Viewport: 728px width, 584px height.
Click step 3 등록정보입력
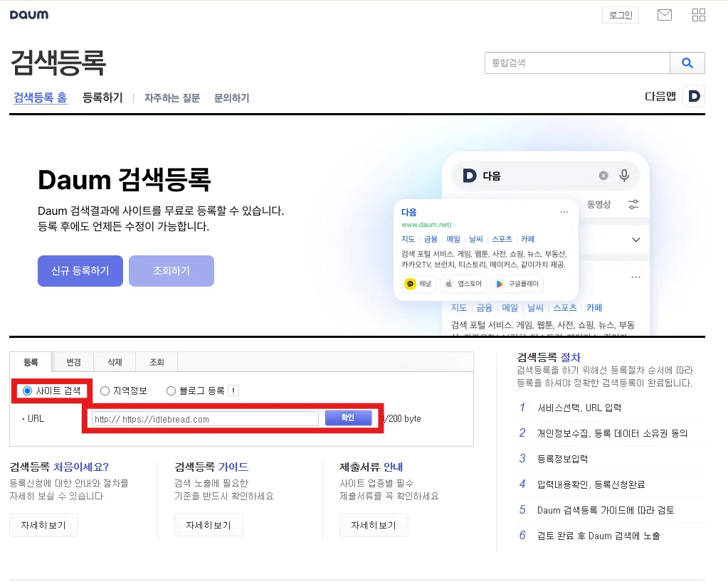tap(562, 459)
